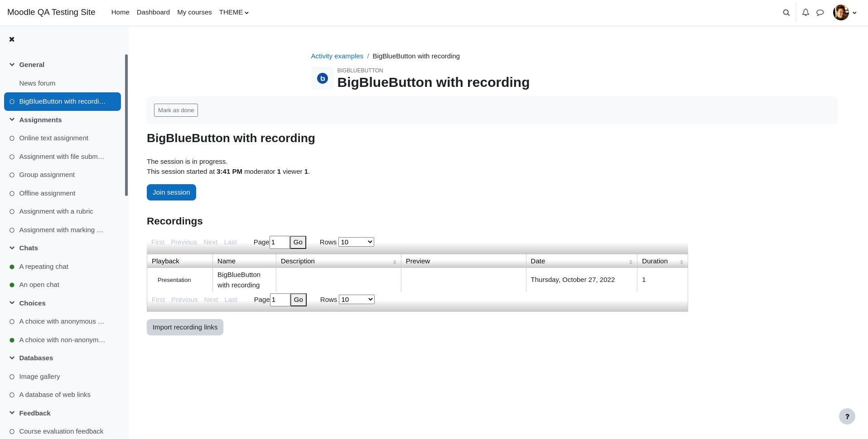Collapse the Chats section

12,248
